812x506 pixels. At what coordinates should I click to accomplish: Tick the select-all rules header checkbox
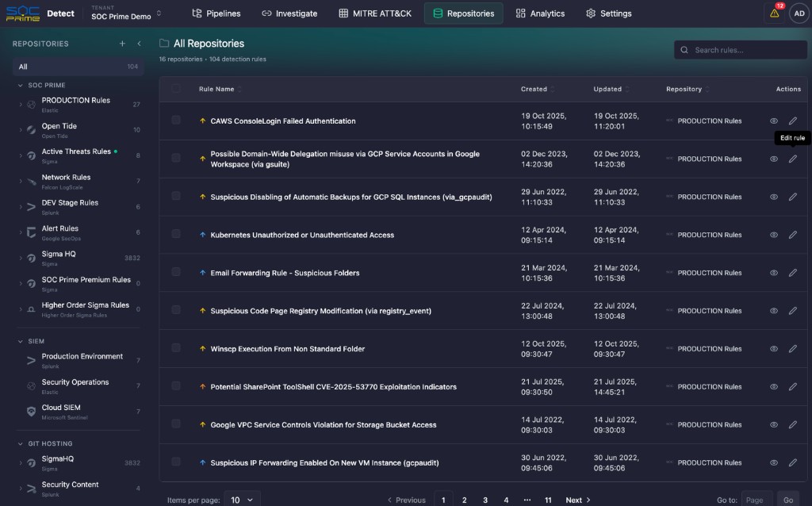coord(176,89)
